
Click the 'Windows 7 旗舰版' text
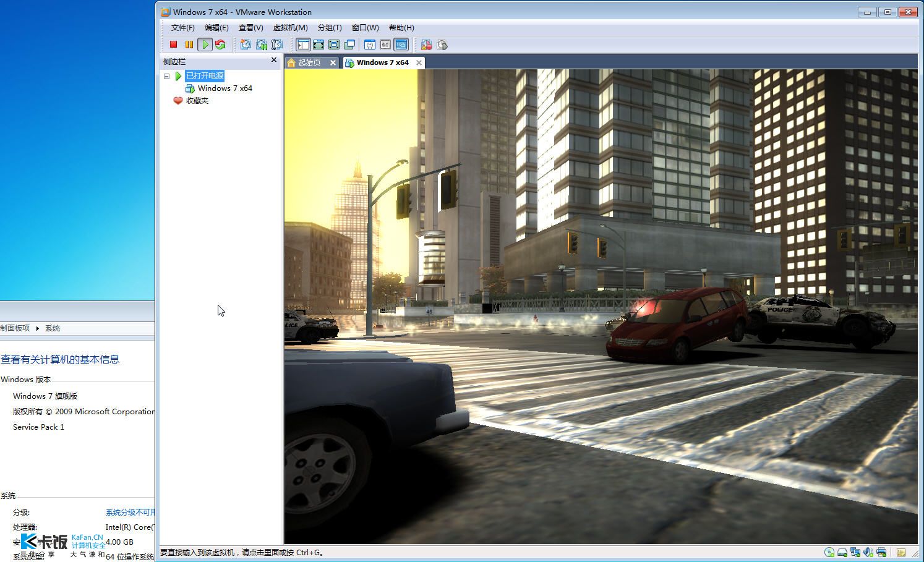pyautogui.click(x=45, y=396)
